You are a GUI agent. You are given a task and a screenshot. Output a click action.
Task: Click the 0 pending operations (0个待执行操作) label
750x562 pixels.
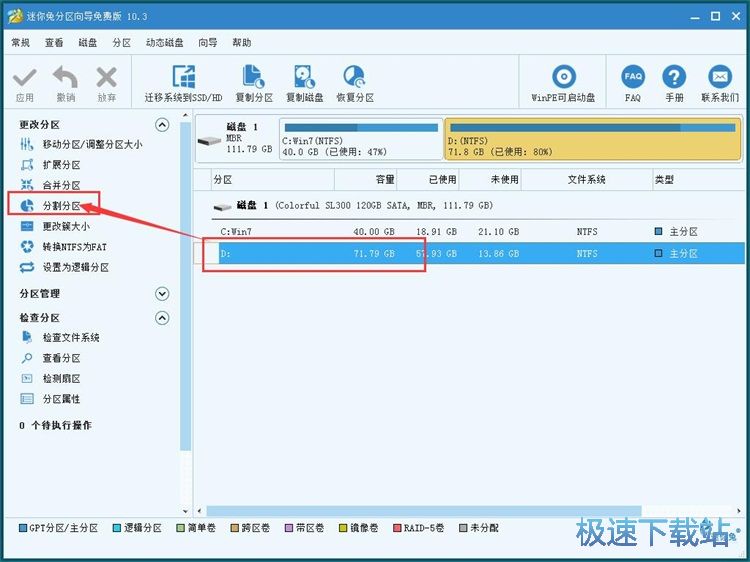55,425
